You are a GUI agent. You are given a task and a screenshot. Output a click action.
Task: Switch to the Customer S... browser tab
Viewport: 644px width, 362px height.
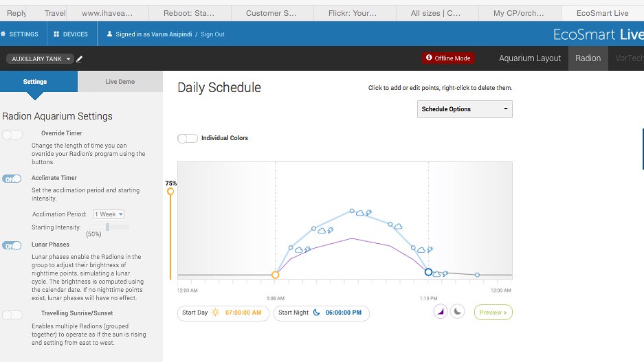coord(272,13)
